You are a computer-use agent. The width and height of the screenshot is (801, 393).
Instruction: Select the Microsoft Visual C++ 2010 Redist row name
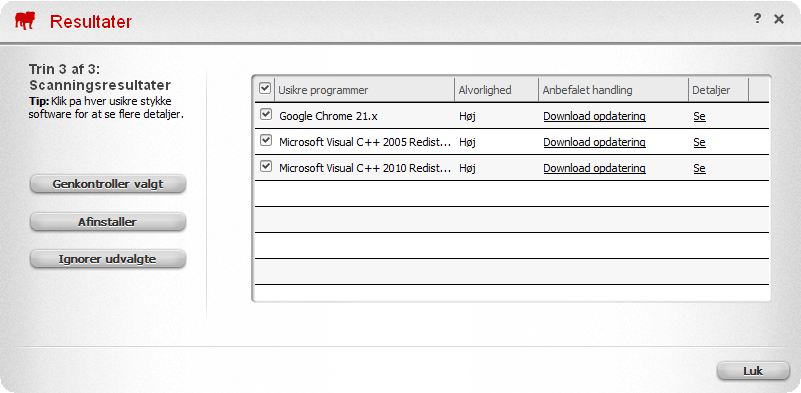tap(365, 168)
